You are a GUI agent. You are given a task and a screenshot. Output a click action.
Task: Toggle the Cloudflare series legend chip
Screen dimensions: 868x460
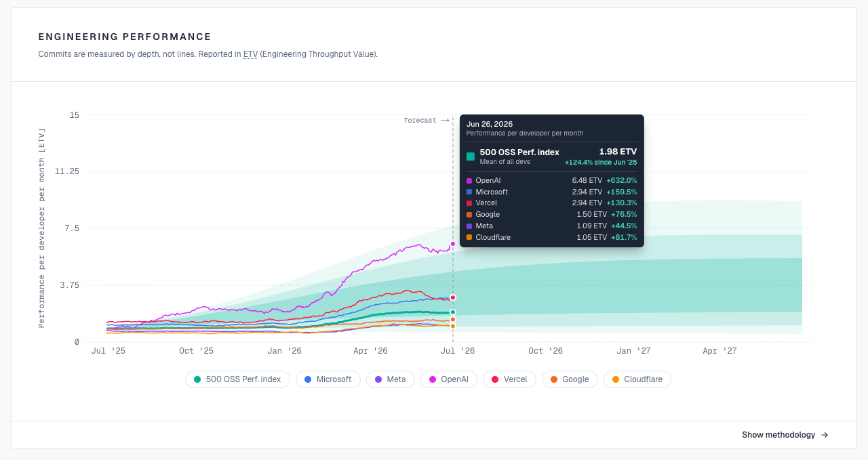[x=637, y=379]
